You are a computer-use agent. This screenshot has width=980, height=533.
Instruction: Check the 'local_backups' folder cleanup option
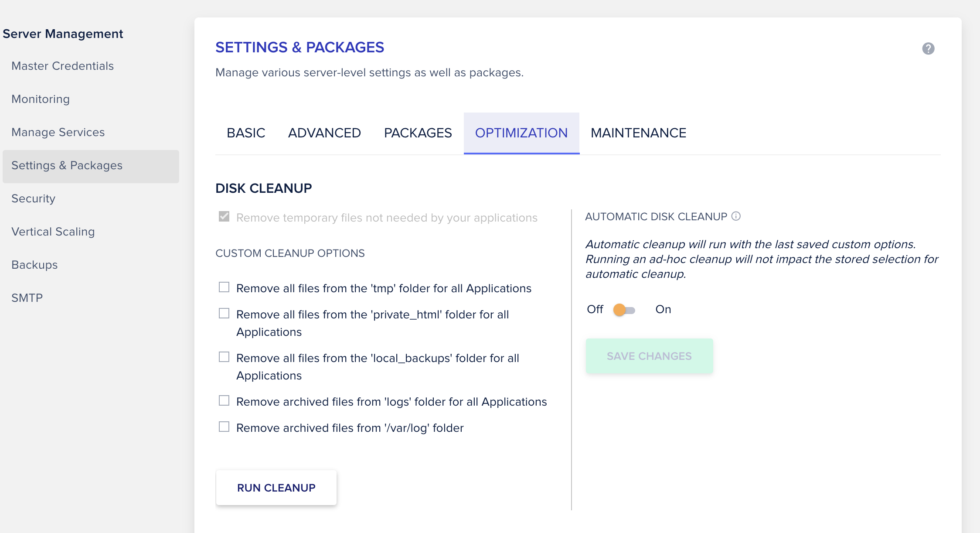pos(224,357)
